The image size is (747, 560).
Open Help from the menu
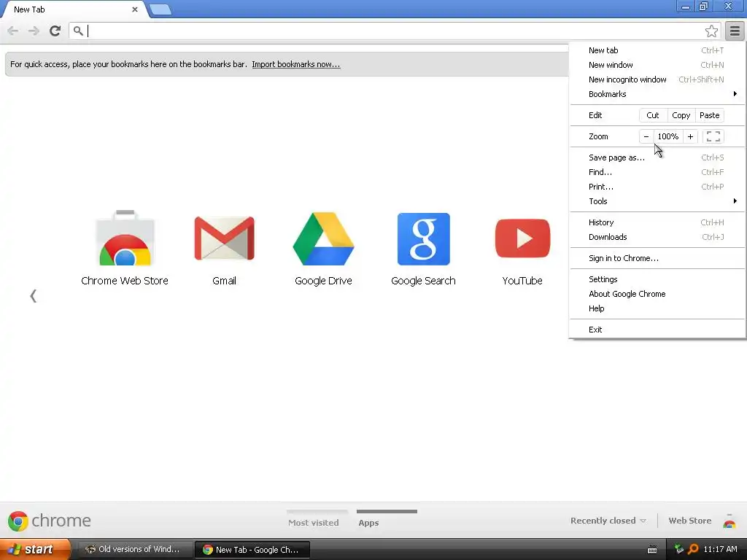point(657,308)
